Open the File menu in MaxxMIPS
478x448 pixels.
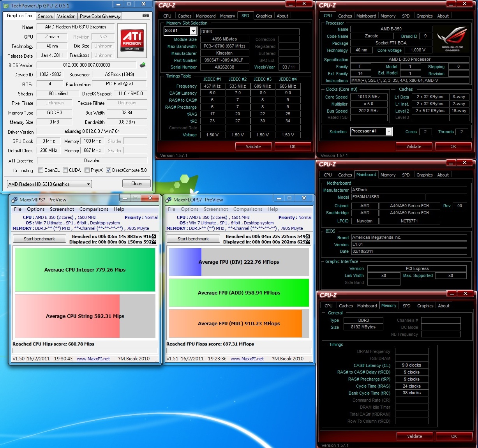tap(18, 209)
